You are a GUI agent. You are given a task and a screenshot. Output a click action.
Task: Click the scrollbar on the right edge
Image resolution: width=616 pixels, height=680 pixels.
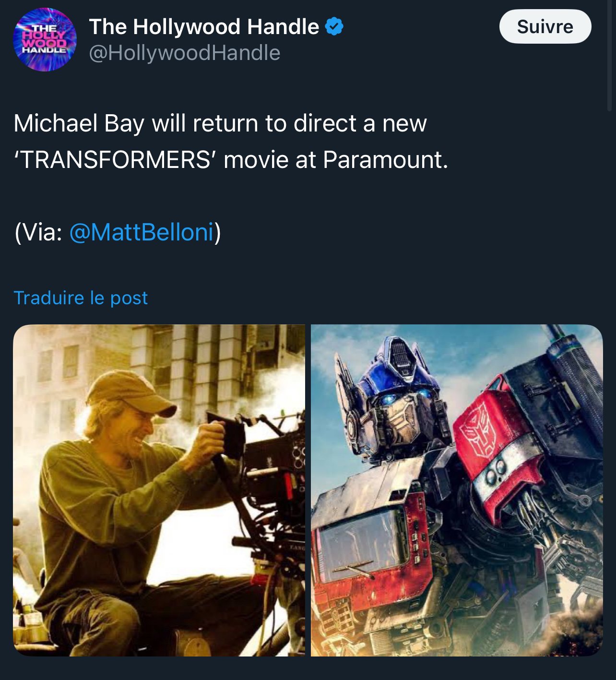click(x=610, y=55)
